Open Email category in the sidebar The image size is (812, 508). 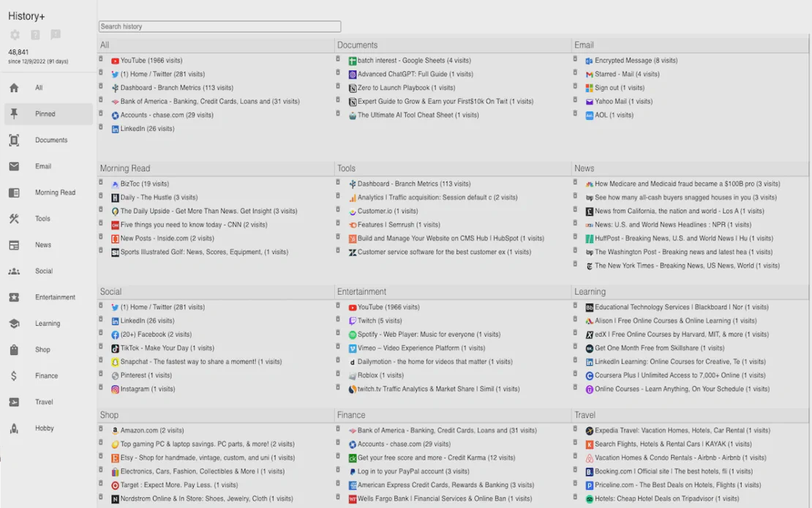(x=49, y=166)
